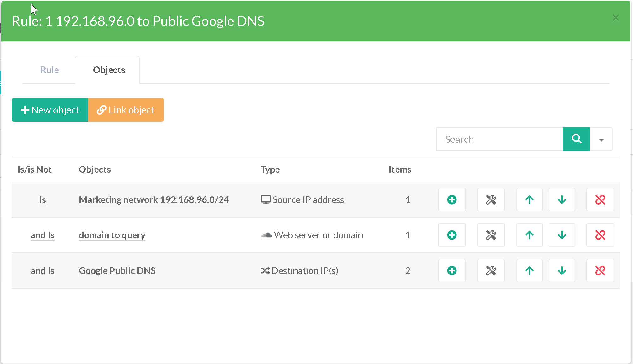This screenshot has height=364, width=633.
Task: Add item to Marketing network object
Action: pyautogui.click(x=452, y=199)
